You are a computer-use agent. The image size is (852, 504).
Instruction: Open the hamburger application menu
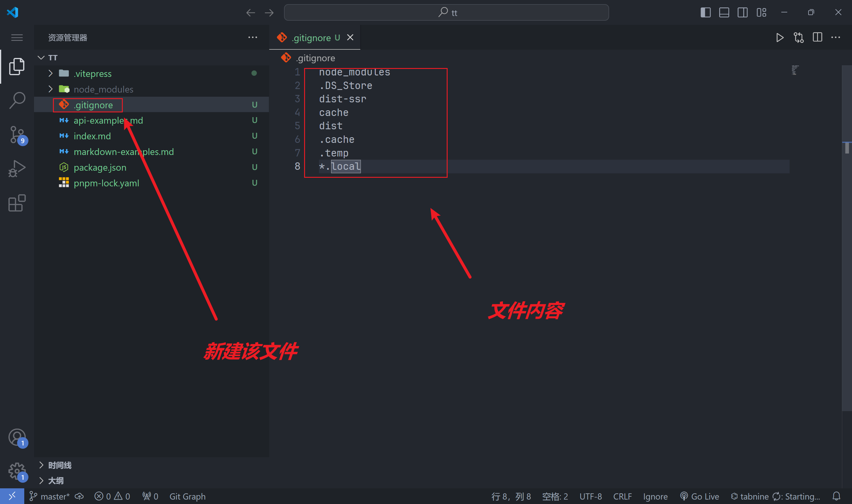[17, 37]
